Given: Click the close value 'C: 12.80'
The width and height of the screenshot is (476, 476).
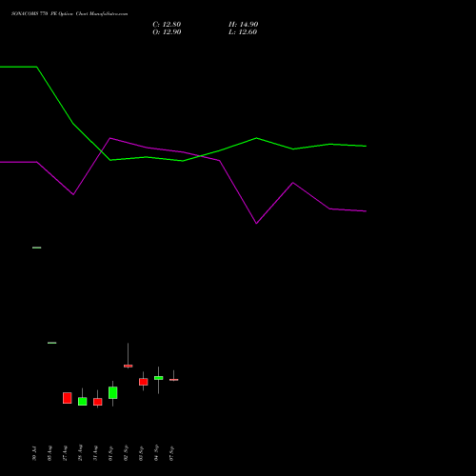Looking at the screenshot, I should point(167,25).
